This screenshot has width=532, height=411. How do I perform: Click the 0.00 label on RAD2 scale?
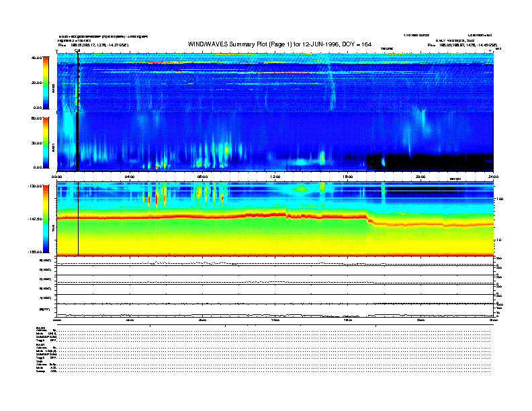pyautogui.click(x=38, y=108)
